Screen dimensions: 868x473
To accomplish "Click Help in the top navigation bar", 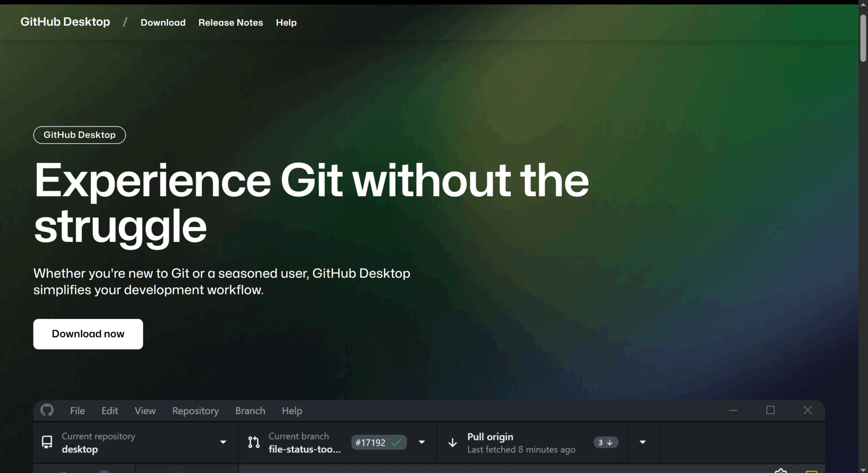I will [286, 22].
